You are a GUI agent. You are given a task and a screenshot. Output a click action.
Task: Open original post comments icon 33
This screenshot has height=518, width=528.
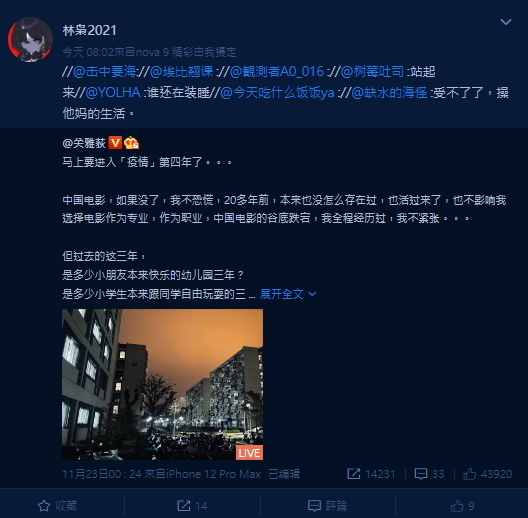(x=429, y=474)
